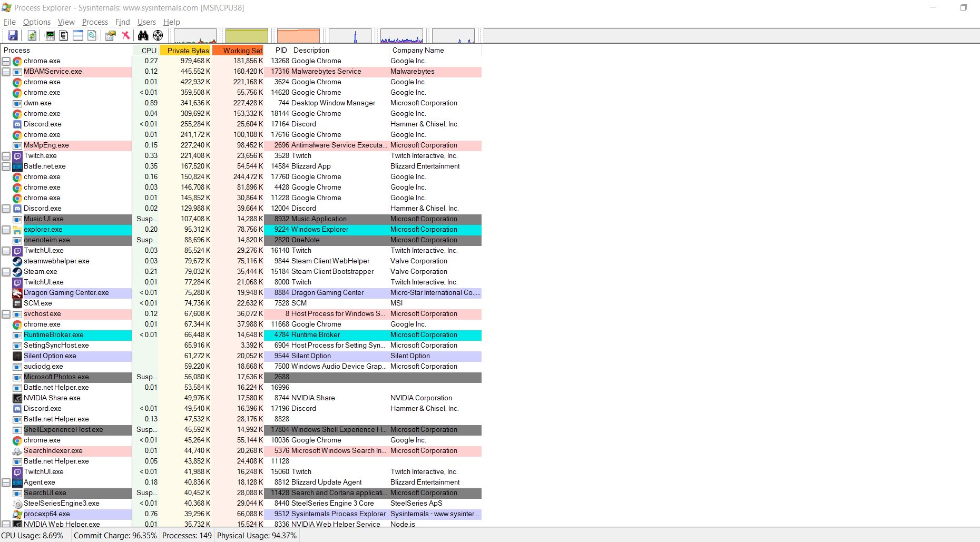Screen dimensions: 980x542
Task: Open the process Properties toolbar icon
Action: coord(111,35)
